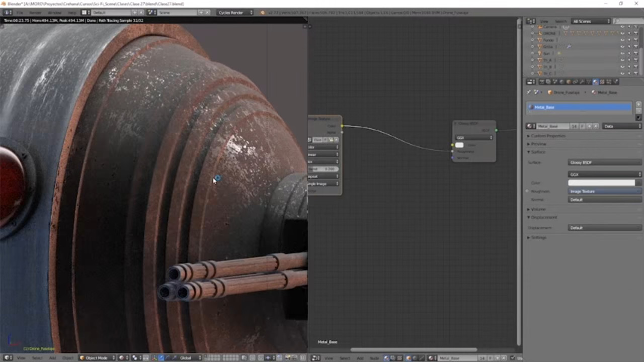
Task: Open the Object Data properties tab
Action: [588, 82]
